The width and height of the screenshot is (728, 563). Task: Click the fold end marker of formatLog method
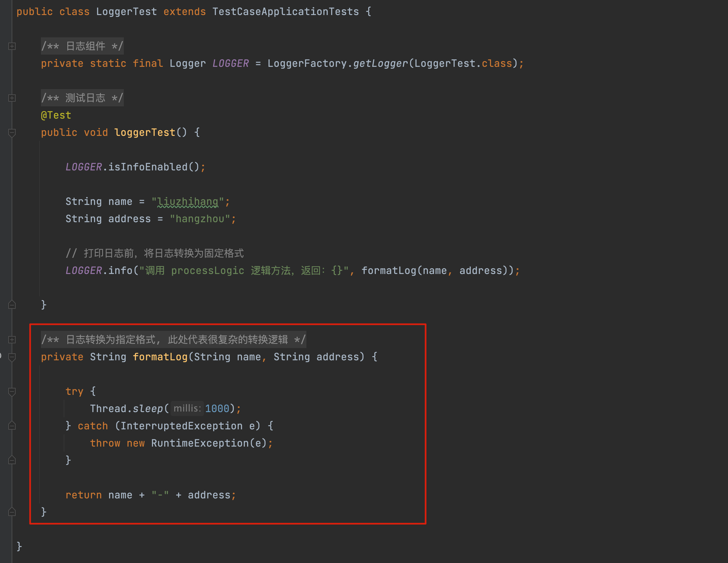[12, 512]
